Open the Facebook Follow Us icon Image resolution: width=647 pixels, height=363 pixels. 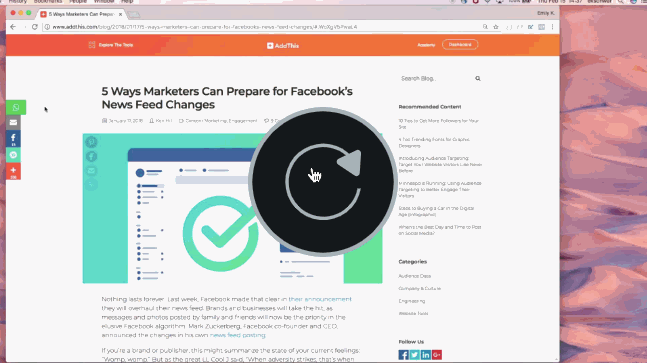tap(404, 355)
